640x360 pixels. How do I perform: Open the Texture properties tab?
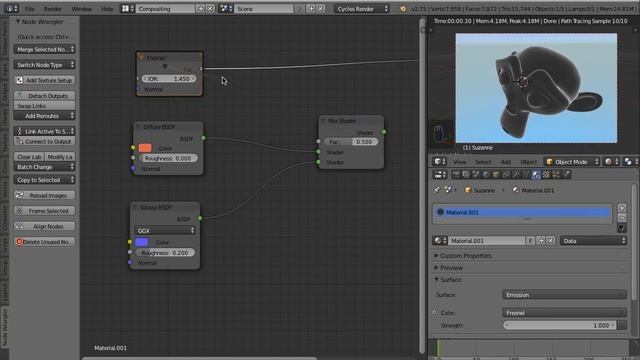(x=546, y=175)
